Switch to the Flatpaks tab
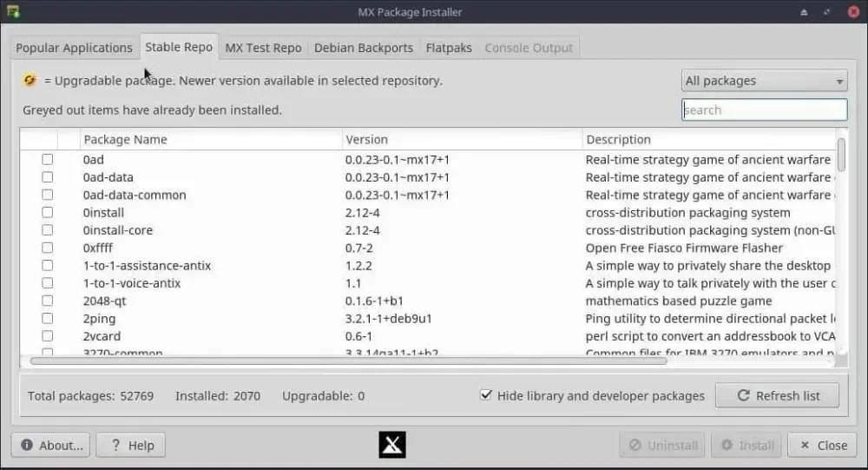 click(x=449, y=48)
